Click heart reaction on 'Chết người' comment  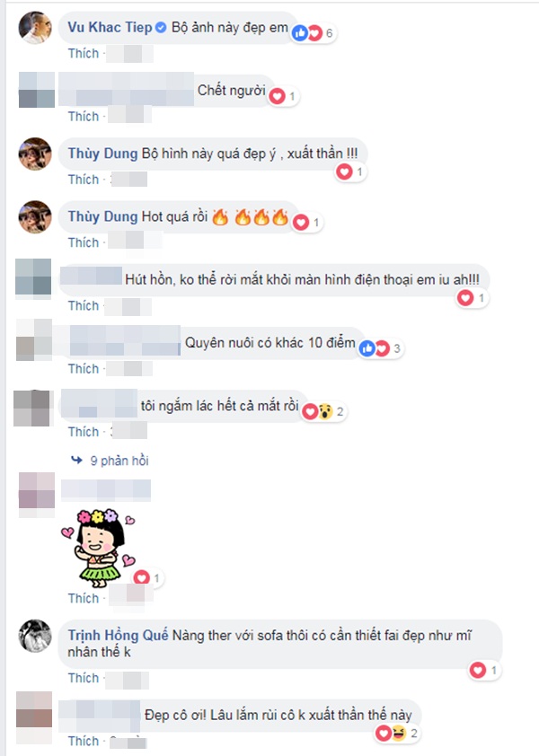284,96
